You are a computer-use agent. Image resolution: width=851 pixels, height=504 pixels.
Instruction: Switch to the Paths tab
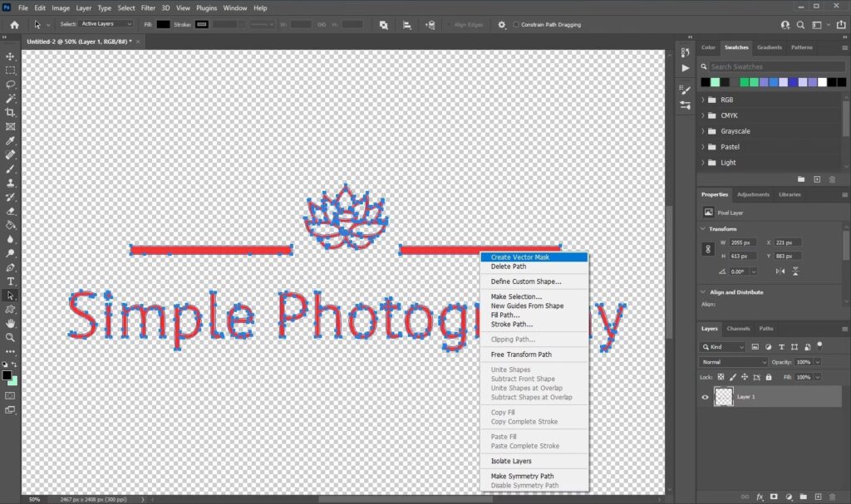click(x=766, y=328)
